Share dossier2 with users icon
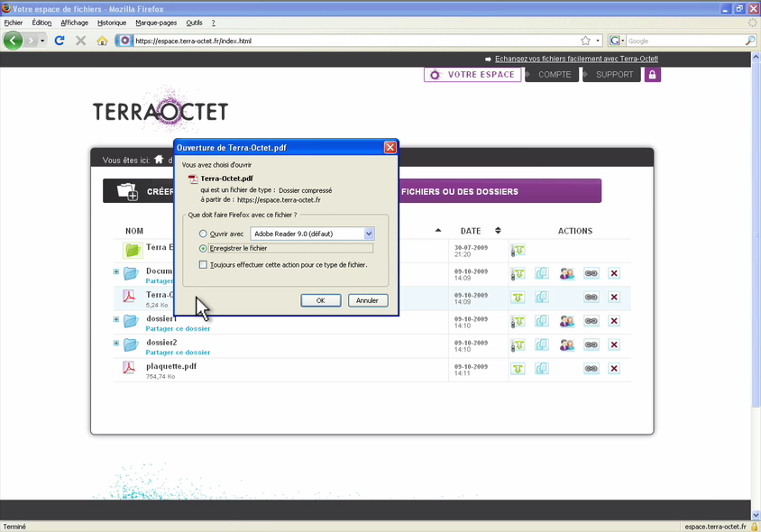 pos(566,345)
